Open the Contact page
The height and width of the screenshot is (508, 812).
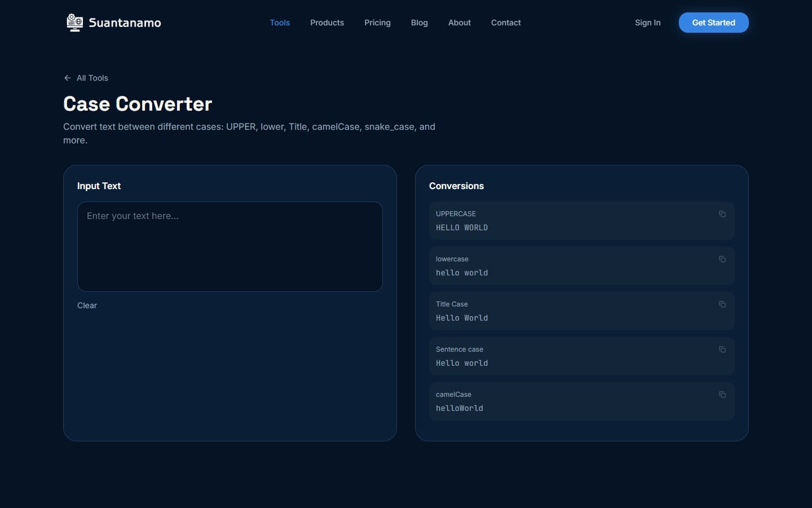506,23
